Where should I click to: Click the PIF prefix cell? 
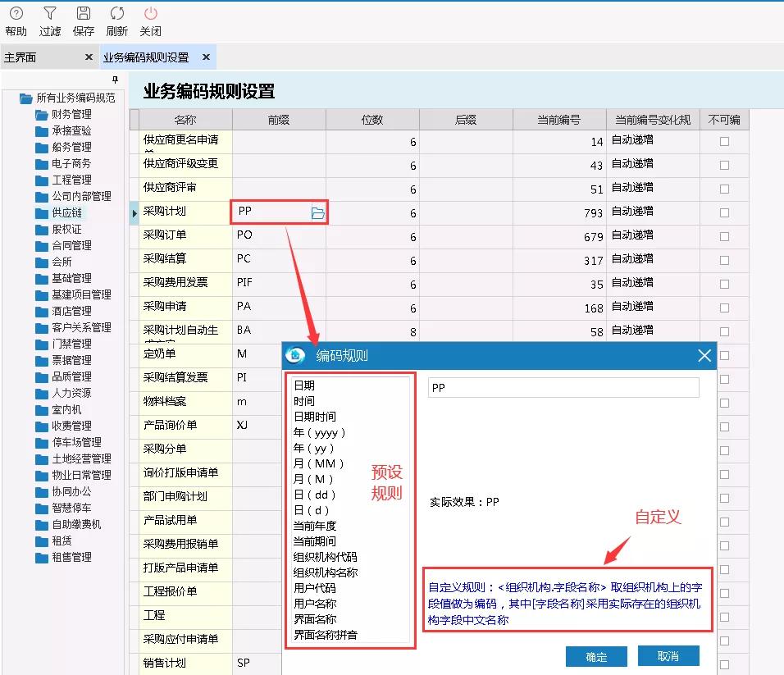click(x=279, y=285)
